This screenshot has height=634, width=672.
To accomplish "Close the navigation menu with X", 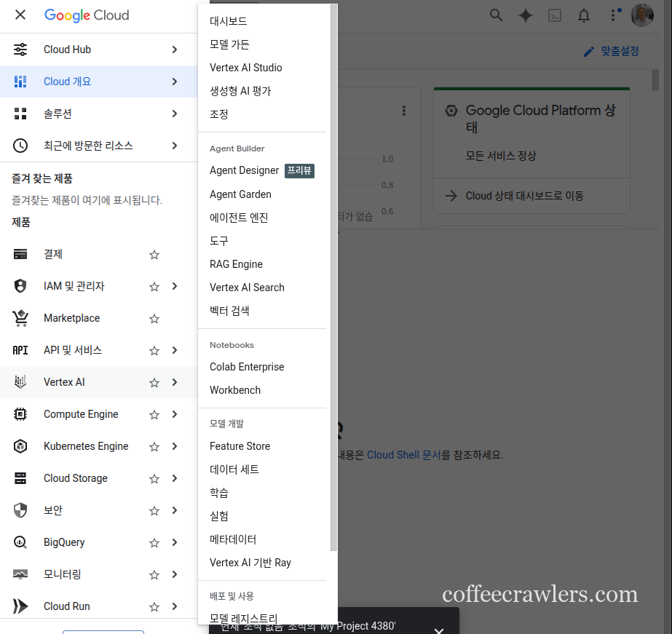I will [20, 15].
